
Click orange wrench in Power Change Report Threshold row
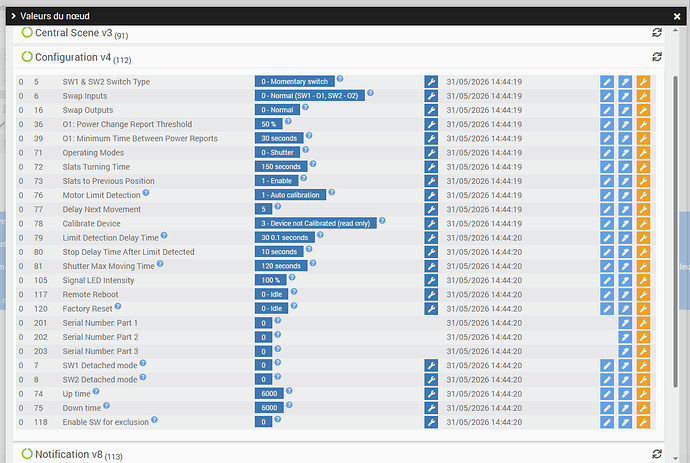point(643,124)
